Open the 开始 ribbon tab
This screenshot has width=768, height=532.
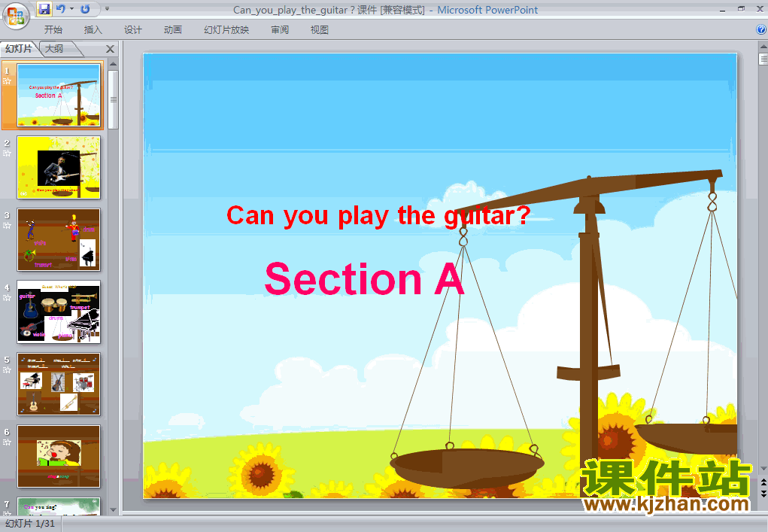click(x=53, y=30)
